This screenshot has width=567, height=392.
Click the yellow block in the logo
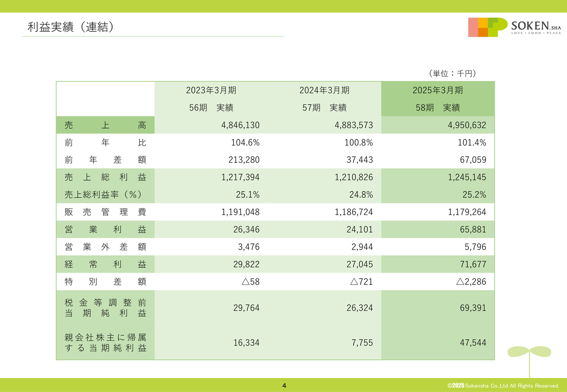[x=482, y=22]
